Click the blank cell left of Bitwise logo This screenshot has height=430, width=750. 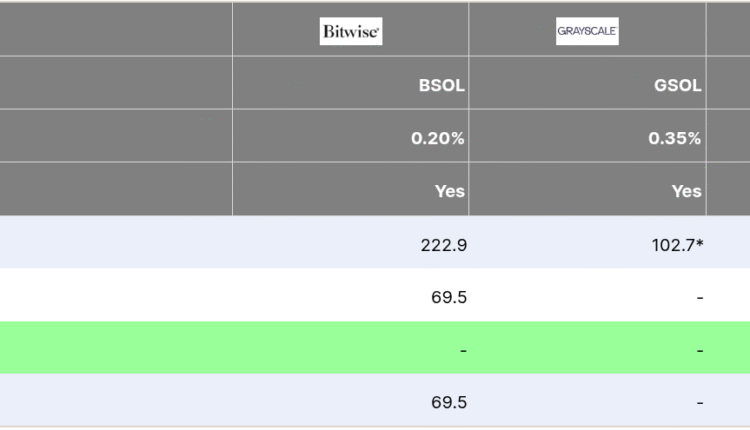[x=116, y=32]
